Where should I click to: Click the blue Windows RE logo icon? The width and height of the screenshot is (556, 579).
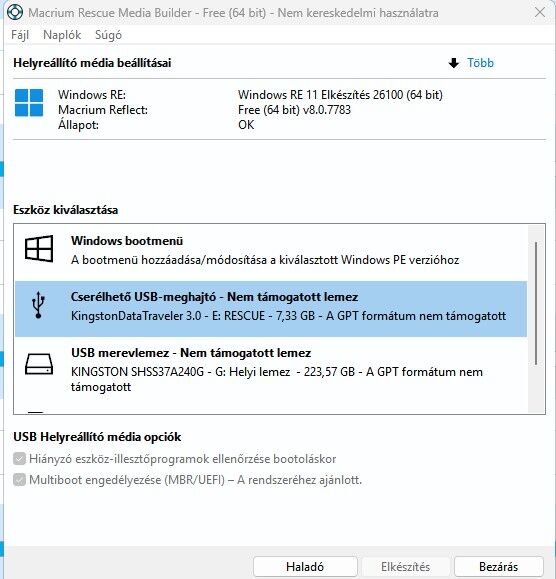[x=29, y=103]
